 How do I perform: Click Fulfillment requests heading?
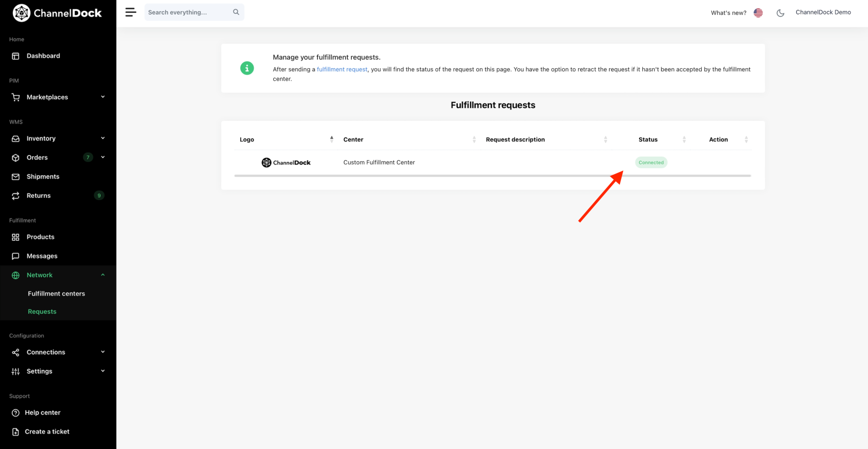click(493, 105)
